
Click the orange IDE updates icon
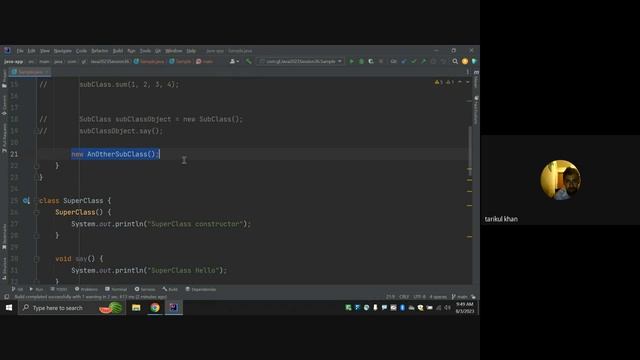click(x=464, y=61)
